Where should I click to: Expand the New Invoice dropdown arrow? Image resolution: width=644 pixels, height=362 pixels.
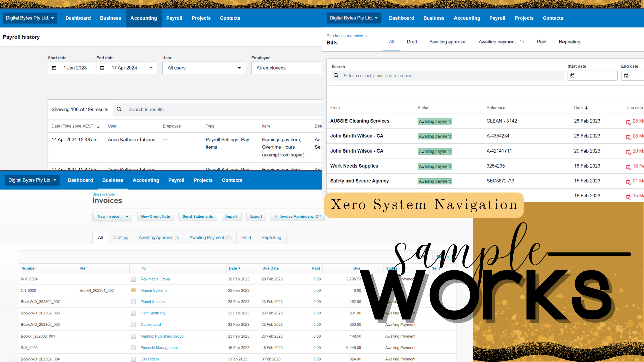pos(127,217)
